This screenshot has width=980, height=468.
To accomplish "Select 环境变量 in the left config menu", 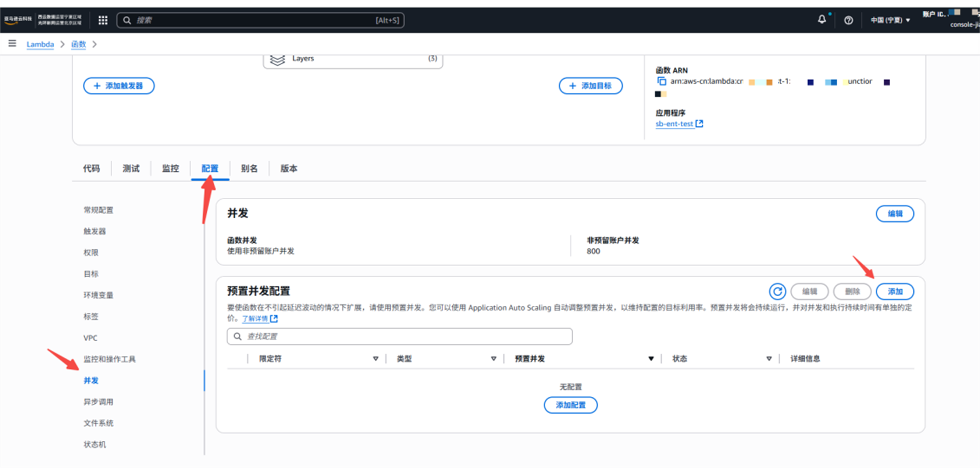I will [98, 295].
